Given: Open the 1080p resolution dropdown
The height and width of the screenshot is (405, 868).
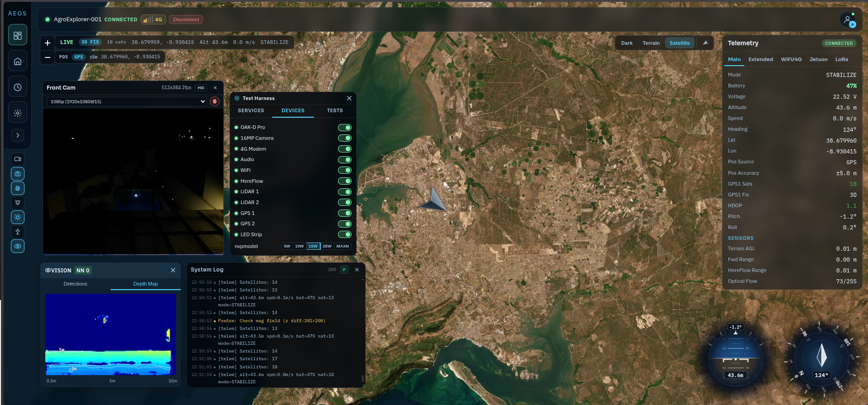Looking at the screenshot, I should pyautogui.click(x=127, y=101).
